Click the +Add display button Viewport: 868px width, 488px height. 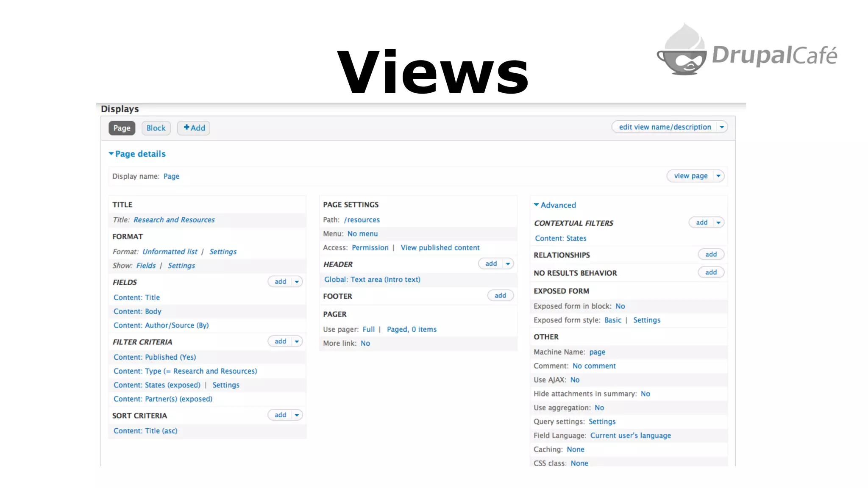(194, 128)
